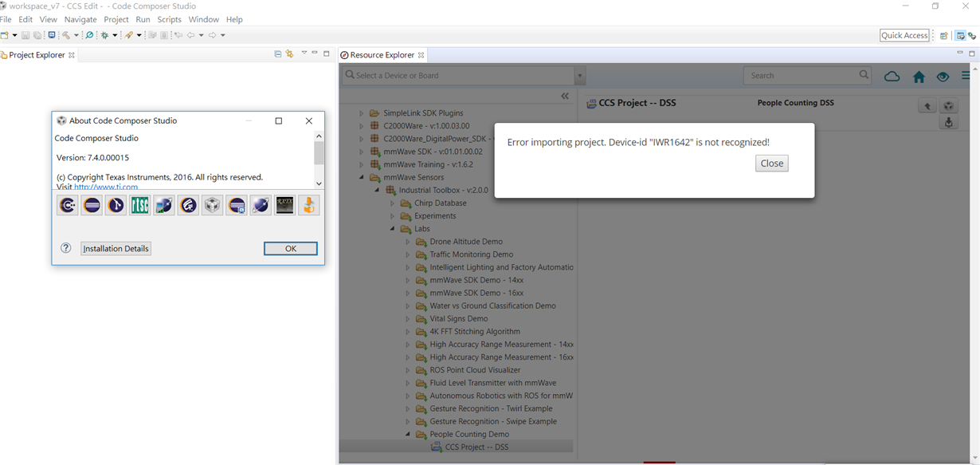Click the Back navigation arrow in toolbar
The image size is (980, 465).
190,35
